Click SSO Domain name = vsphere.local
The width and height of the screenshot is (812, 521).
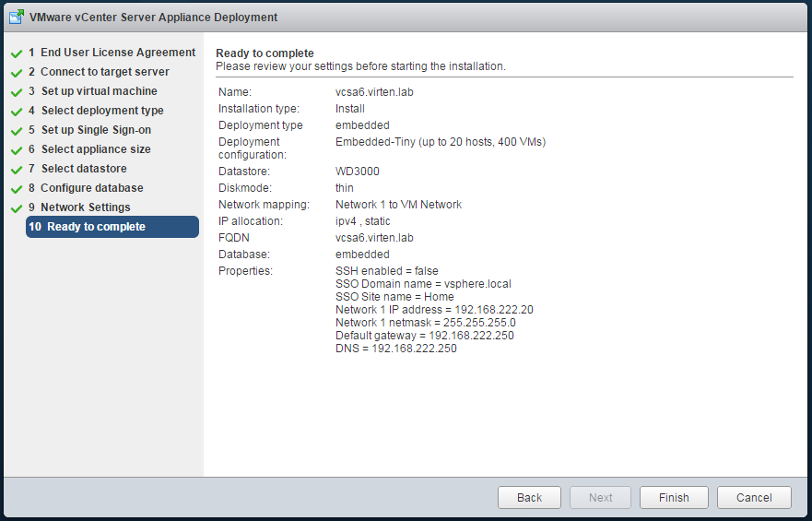[x=423, y=284]
